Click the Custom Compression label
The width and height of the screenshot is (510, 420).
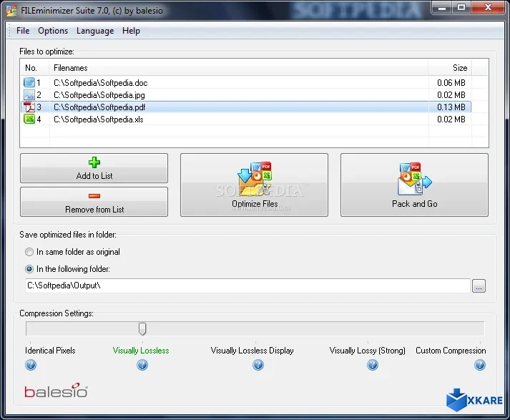[x=451, y=351]
